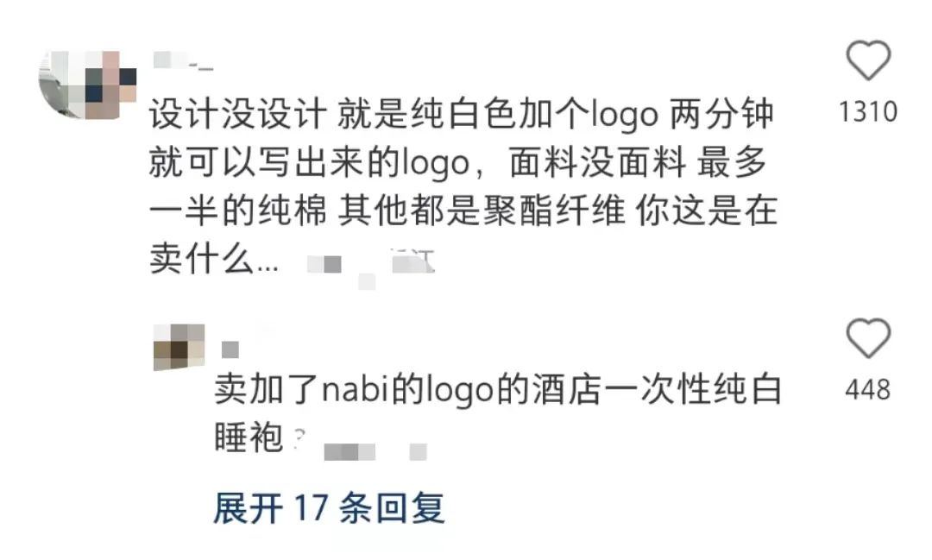The height and width of the screenshot is (560, 932).
Task: Expand the 17 hidden replies
Action: click(330, 508)
